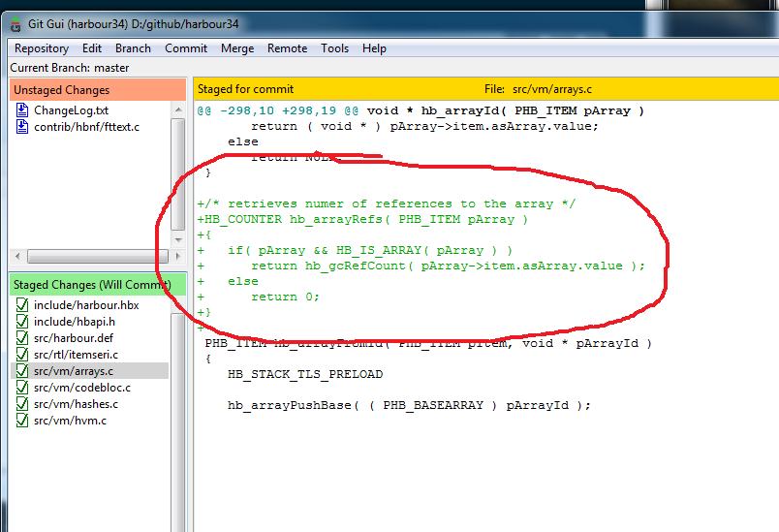Unstage include/hbapi.h via its checkmark icon

(x=23, y=322)
